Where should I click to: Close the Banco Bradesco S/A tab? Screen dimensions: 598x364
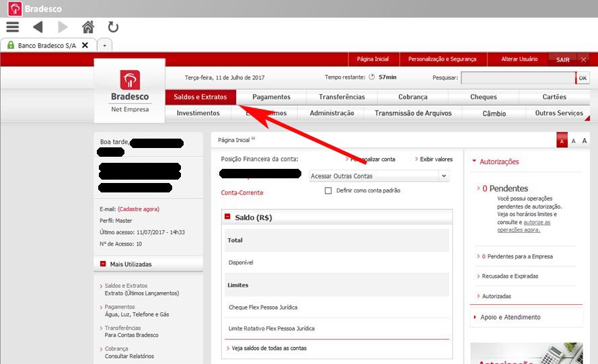click(x=85, y=45)
